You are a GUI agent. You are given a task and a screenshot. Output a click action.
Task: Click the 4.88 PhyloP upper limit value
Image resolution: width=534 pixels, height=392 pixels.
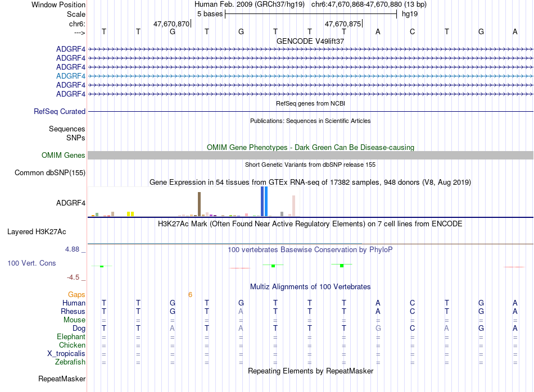point(72,249)
